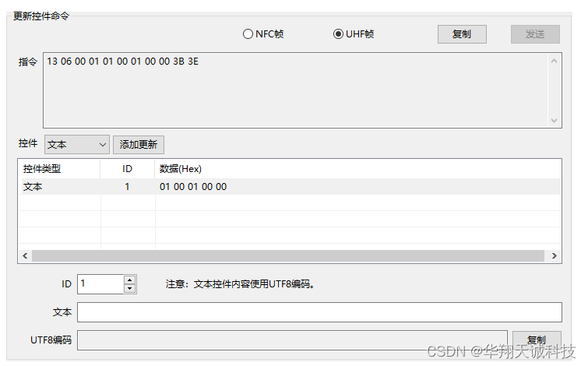The height and width of the screenshot is (366, 588).
Task: Click the UTF8编码 output field
Action: [292, 340]
